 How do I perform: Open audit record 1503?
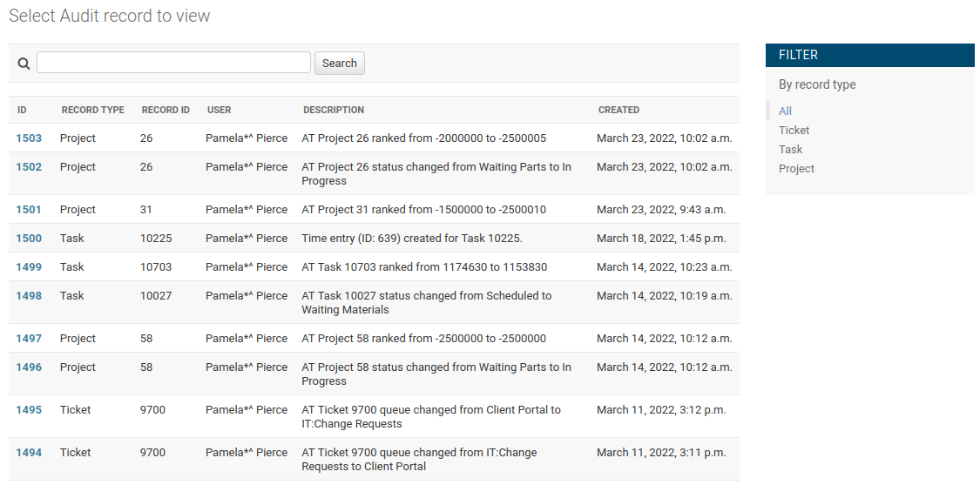[x=29, y=138]
